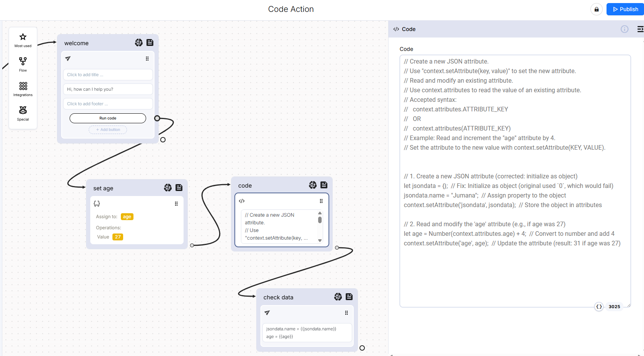This screenshot has height=356, width=644.
Task: Click inside the Code editor textarea
Action: click(515, 181)
